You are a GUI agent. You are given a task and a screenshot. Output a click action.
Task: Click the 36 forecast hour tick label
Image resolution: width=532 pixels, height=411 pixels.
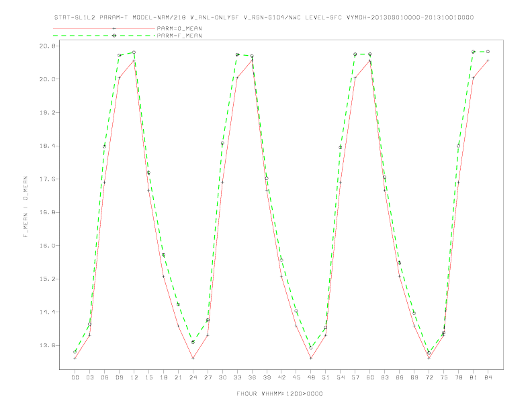point(252,377)
